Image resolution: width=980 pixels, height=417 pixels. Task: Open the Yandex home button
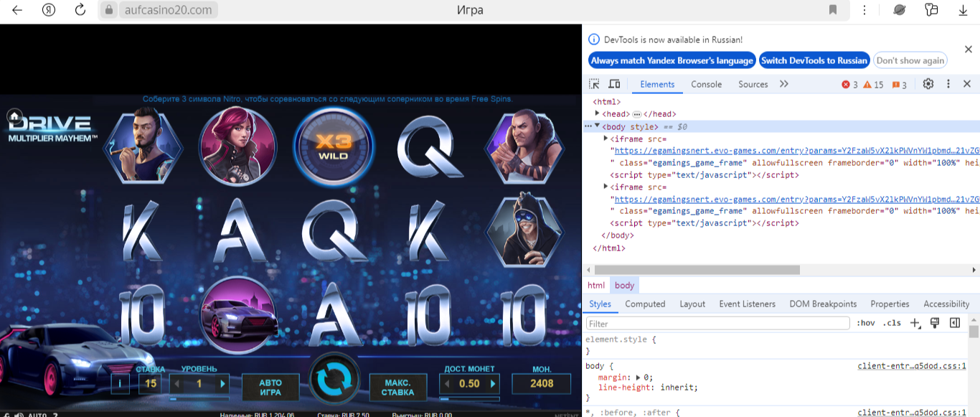49,10
